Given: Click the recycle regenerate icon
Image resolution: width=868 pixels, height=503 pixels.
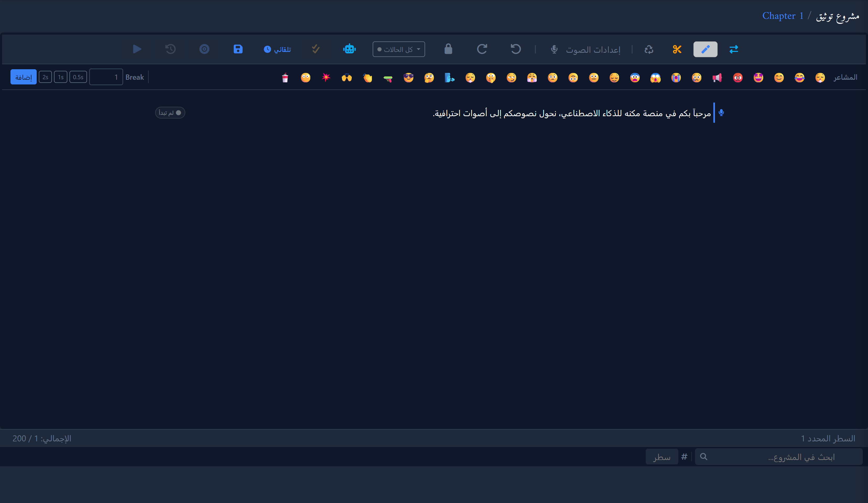Looking at the screenshot, I should pyautogui.click(x=649, y=49).
